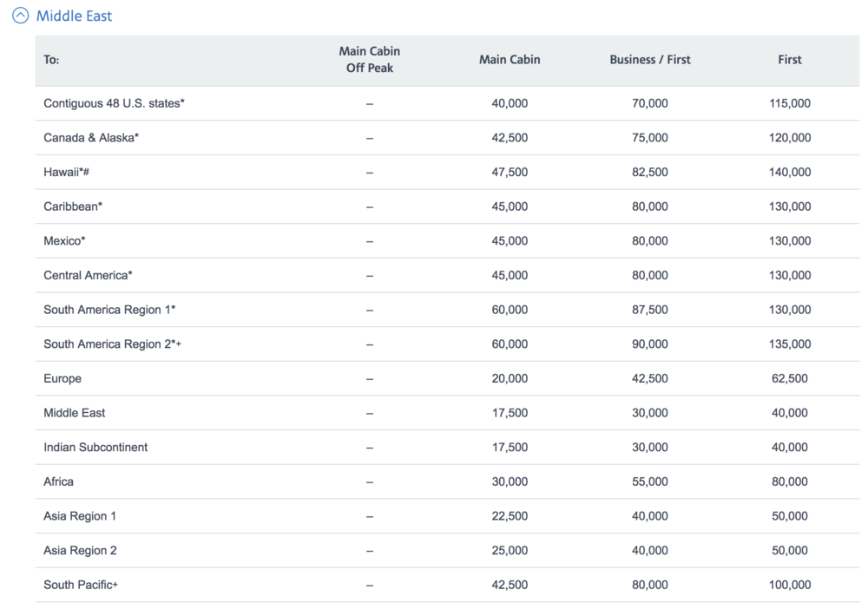Click the Middle East section heading

coord(74,16)
